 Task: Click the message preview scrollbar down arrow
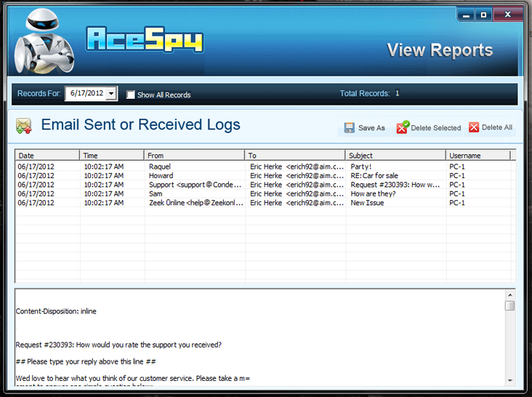coord(509,380)
